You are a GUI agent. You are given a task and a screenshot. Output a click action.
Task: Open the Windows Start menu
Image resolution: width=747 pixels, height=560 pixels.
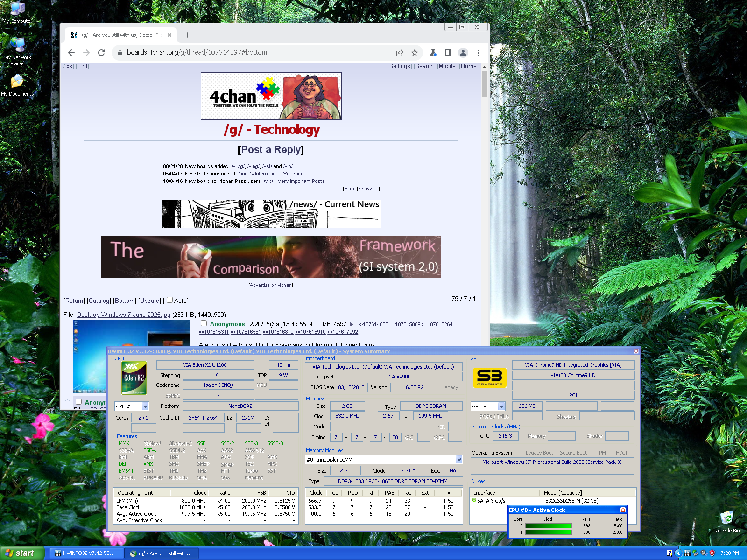pyautogui.click(x=22, y=553)
